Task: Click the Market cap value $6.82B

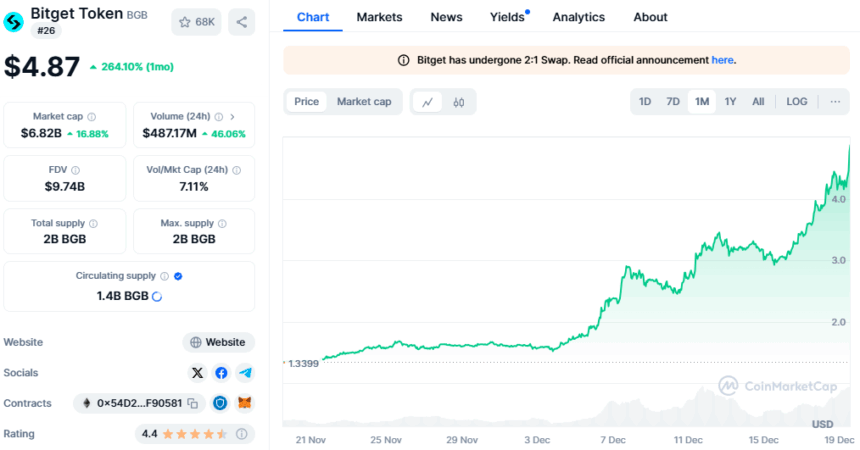Action: [41, 133]
